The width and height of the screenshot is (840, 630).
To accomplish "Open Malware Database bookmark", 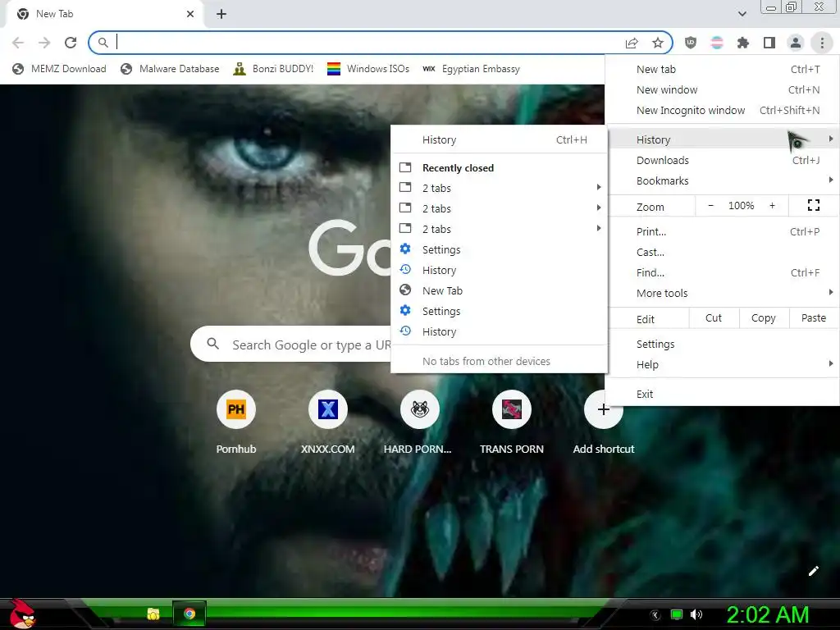I will [170, 69].
